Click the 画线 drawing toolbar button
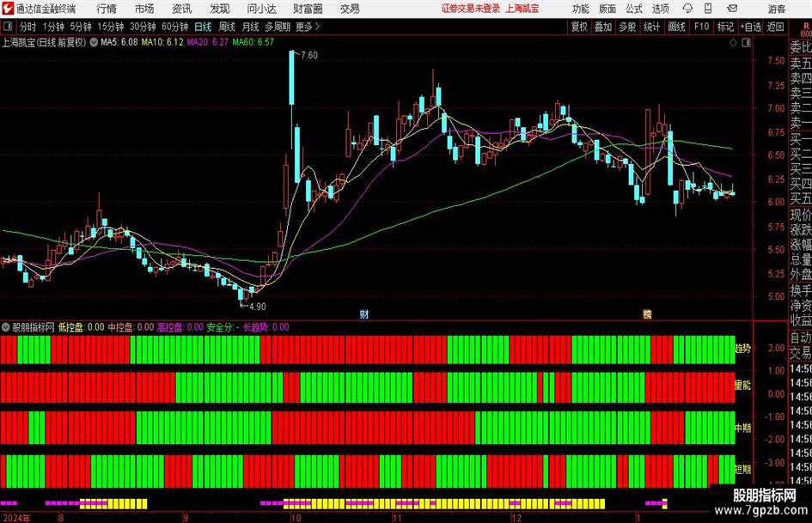The image size is (812, 523). click(x=676, y=27)
